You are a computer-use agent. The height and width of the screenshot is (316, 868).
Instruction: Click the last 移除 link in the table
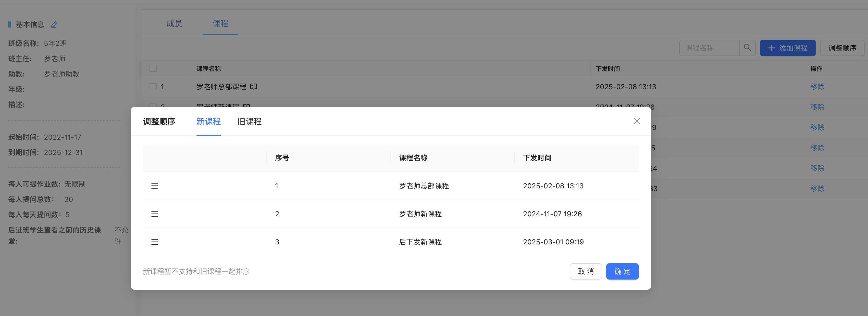pos(817,189)
